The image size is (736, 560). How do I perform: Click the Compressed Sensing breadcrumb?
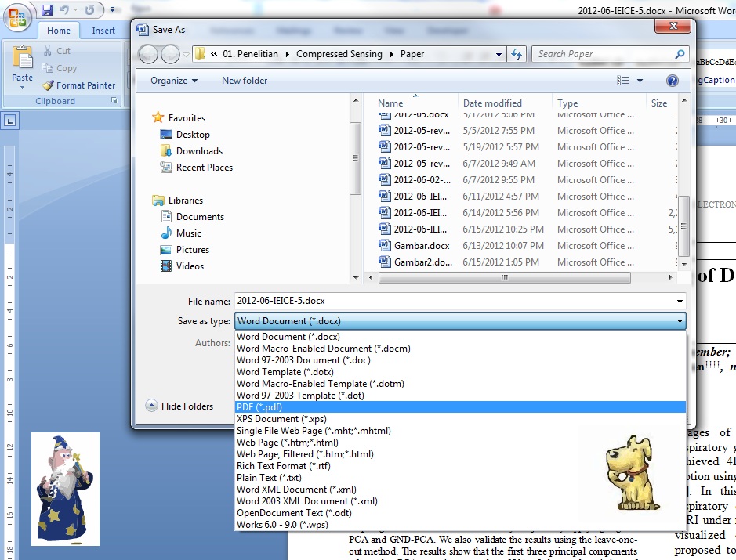click(339, 54)
